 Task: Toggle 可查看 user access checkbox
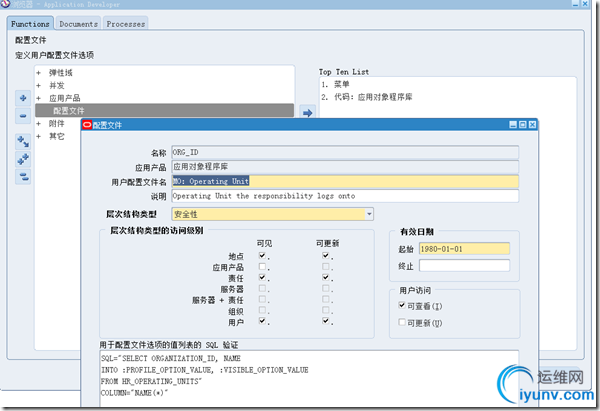pyautogui.click(x=402, y=305)
